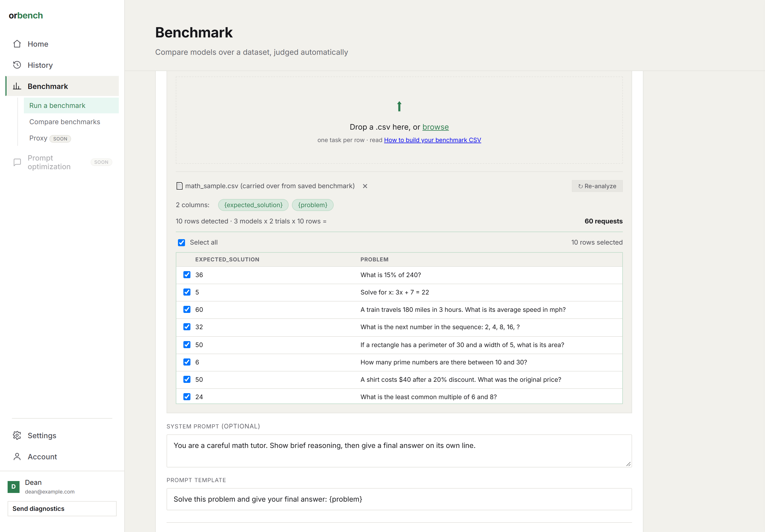Open Compare benchmarks in sidebar
The width and height of the screenshot is (765, 532).
tap(71, 122)
